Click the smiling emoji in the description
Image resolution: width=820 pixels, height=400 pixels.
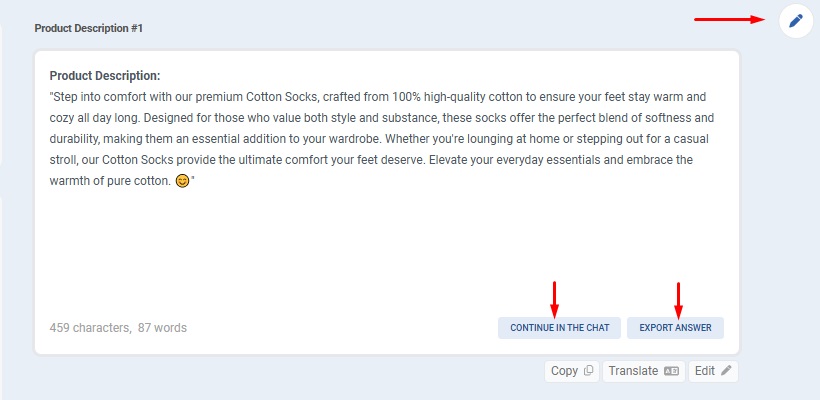[x=182, y=182]
